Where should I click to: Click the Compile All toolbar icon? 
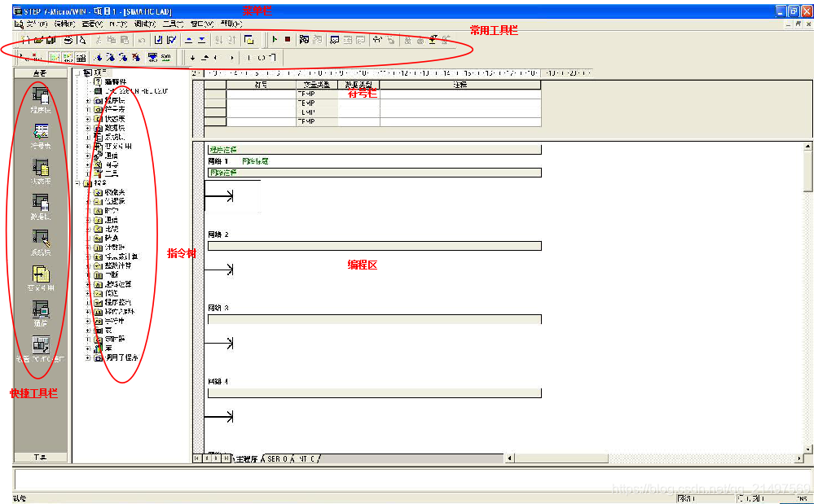point(171,40)
